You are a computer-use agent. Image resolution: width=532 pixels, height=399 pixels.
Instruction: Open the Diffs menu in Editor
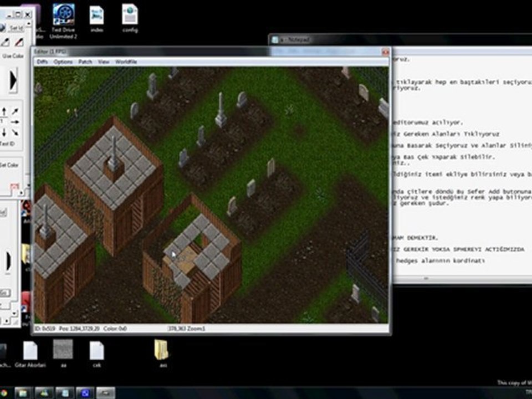point(43,62)
